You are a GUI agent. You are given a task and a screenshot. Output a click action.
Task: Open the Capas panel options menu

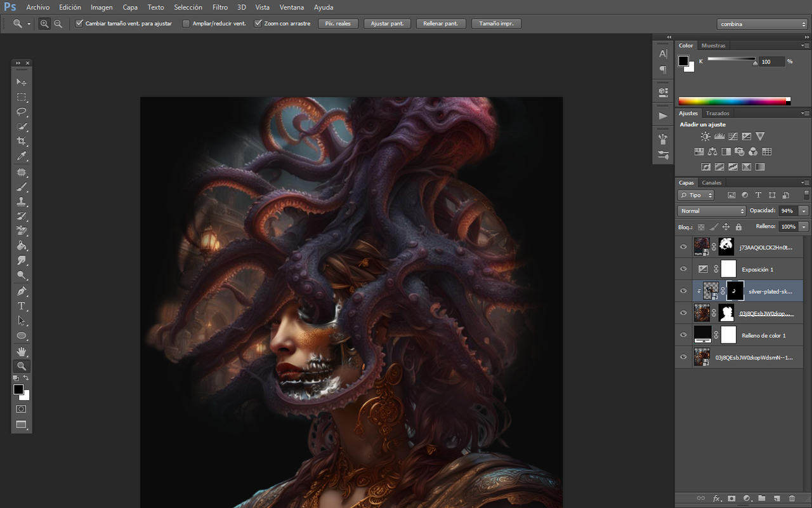805,183
